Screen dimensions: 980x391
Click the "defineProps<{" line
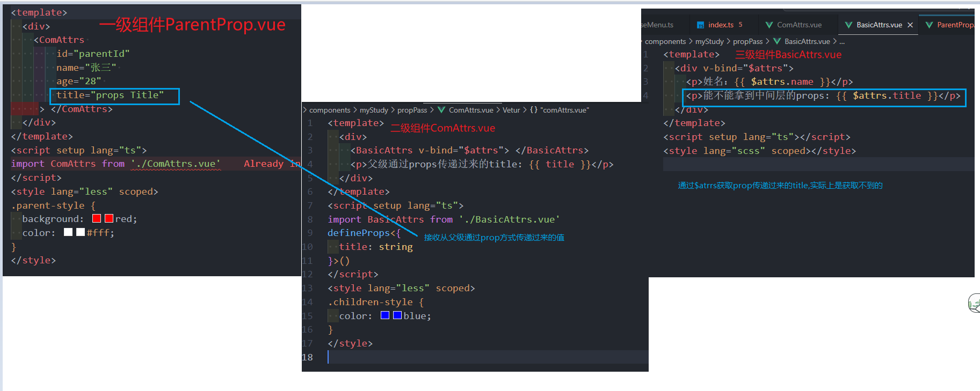pyautogui.click(x=364, y=233)
